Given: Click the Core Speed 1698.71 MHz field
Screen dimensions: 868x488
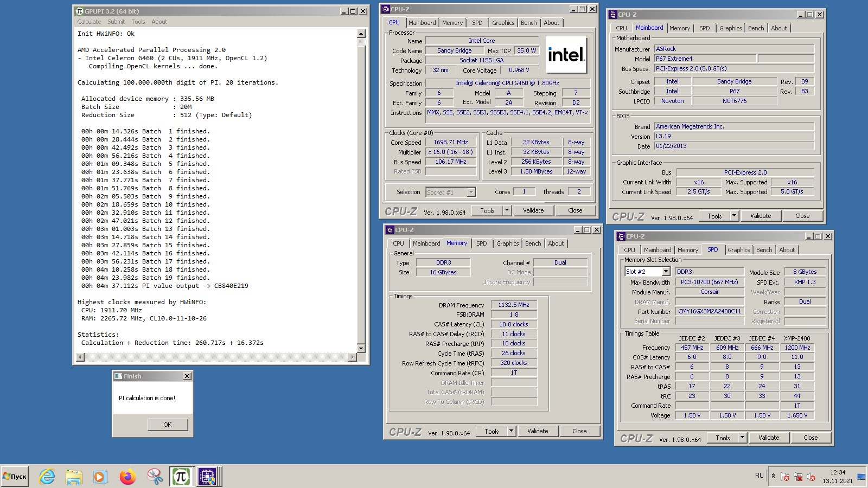Looking at the screenshot, I should click(451, 142).
